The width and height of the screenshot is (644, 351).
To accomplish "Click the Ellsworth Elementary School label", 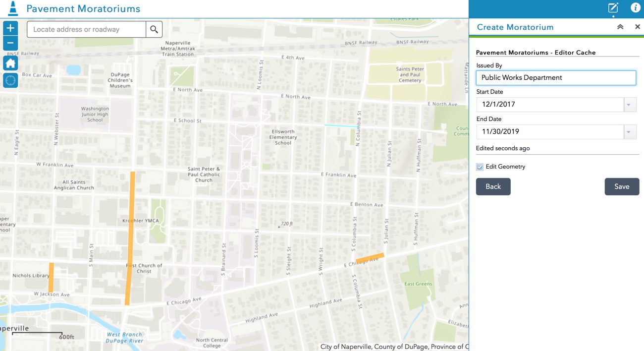I will 283,137.
